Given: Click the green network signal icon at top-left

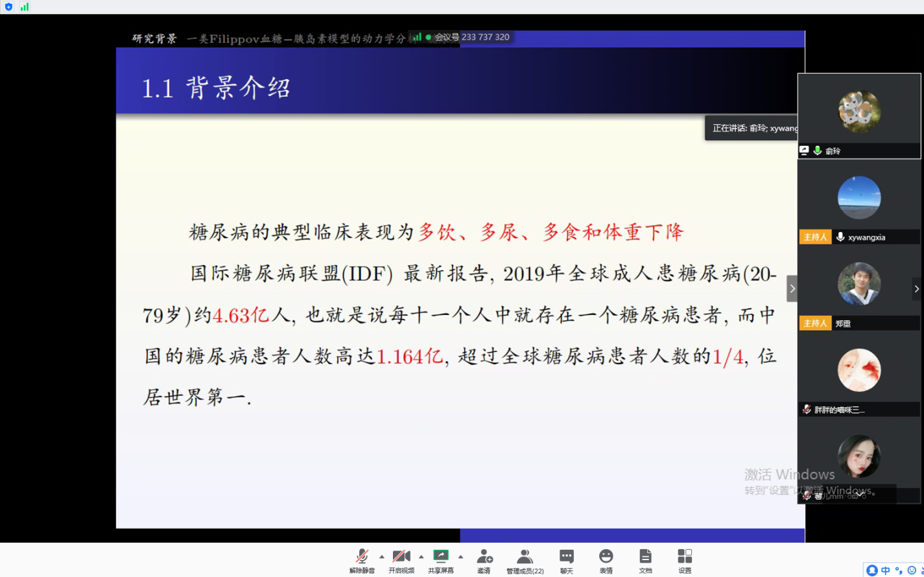Looking at the screenshot, I should click(25, 6).
